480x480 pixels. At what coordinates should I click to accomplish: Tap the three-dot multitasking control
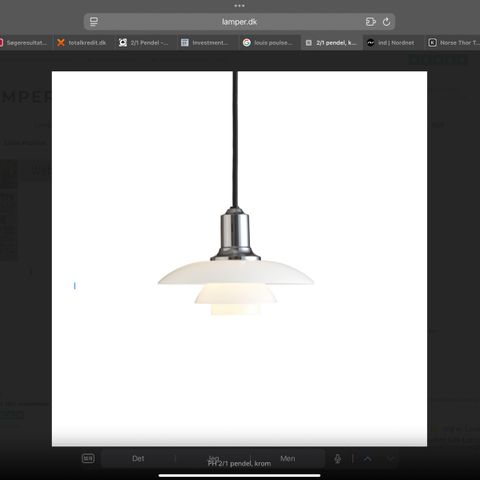239,6
